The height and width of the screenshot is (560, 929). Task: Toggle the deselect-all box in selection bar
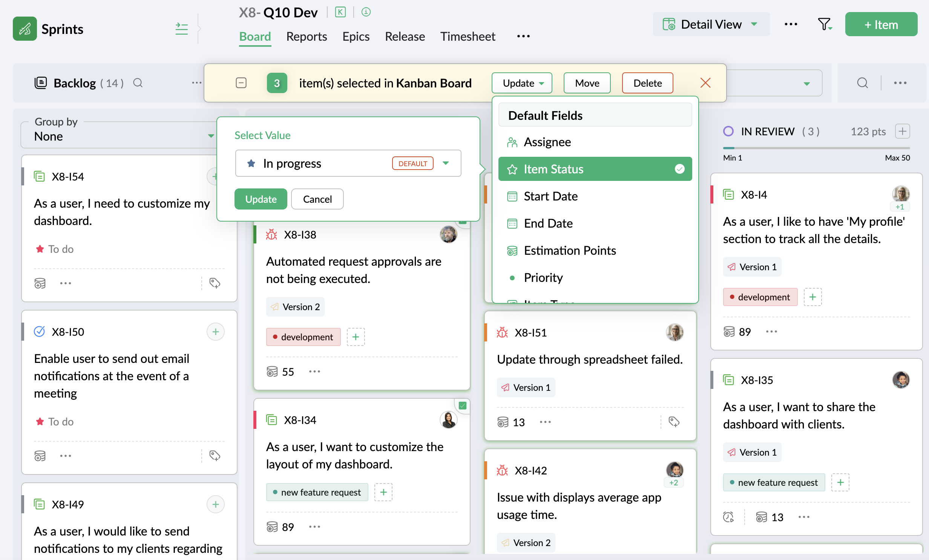(241, 83)
